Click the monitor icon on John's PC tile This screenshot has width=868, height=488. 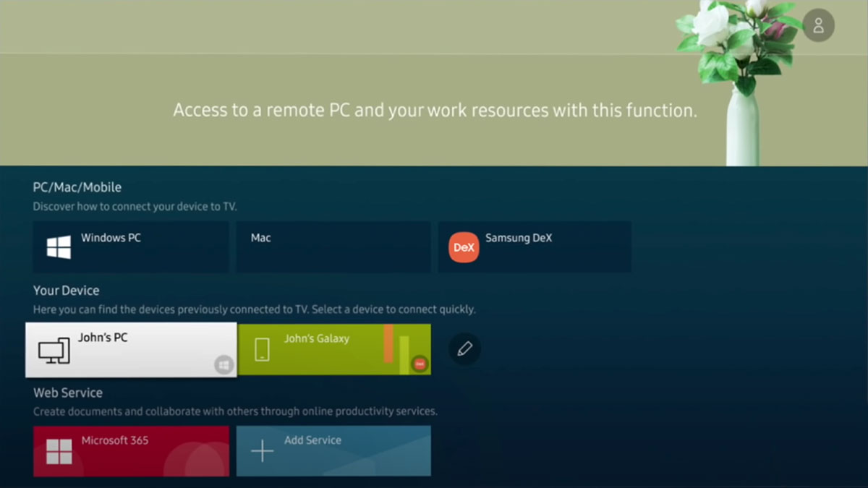coord(54,351)
